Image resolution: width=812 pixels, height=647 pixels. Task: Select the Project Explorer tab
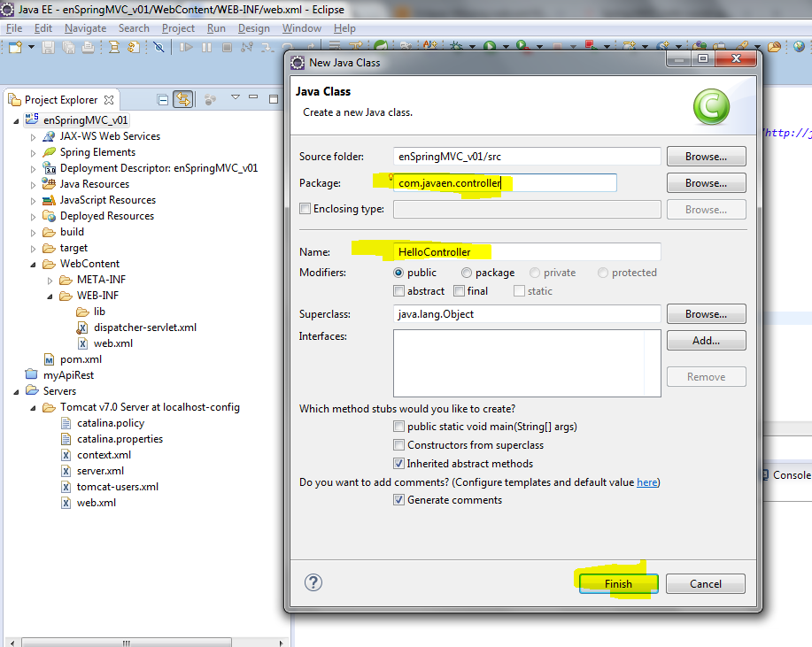click(61, 100)
